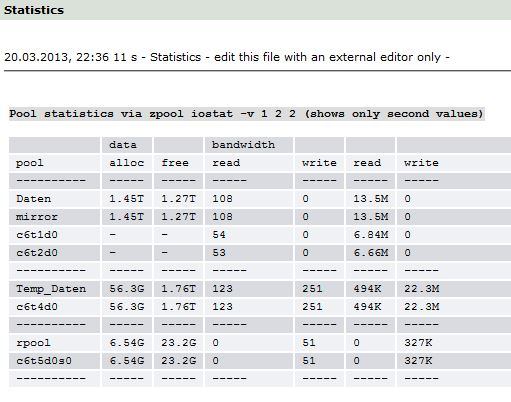
Task: Select the Daten pool name
Action: point(33,199)
